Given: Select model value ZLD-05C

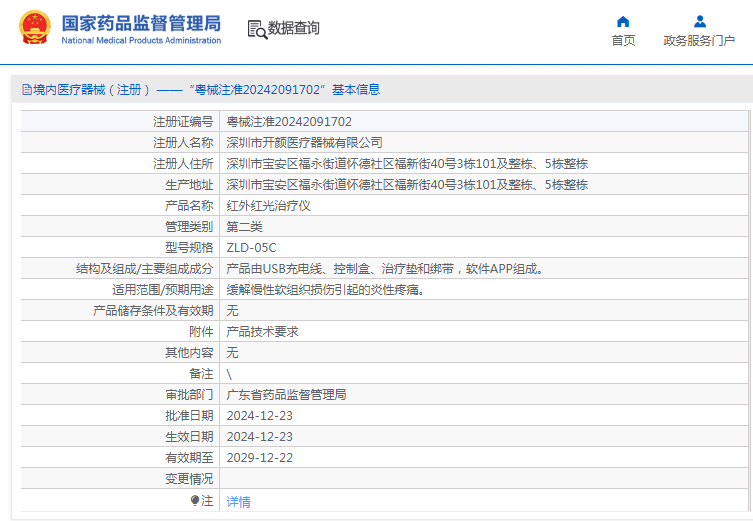Looking at the screenshot, I should pyautogui.click(x=252, y=248).
